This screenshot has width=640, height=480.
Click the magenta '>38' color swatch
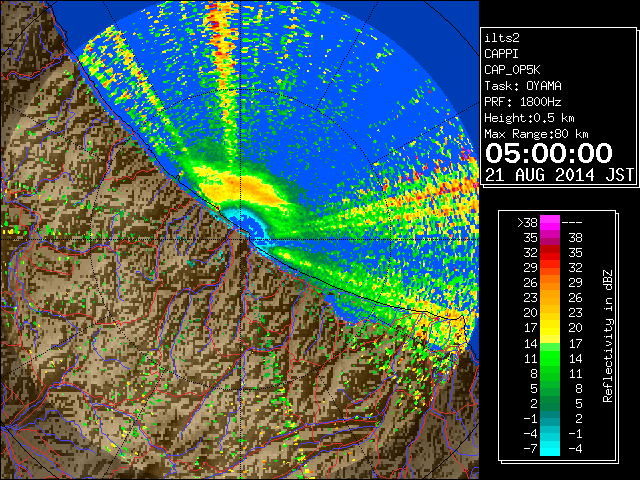point(550,223)
